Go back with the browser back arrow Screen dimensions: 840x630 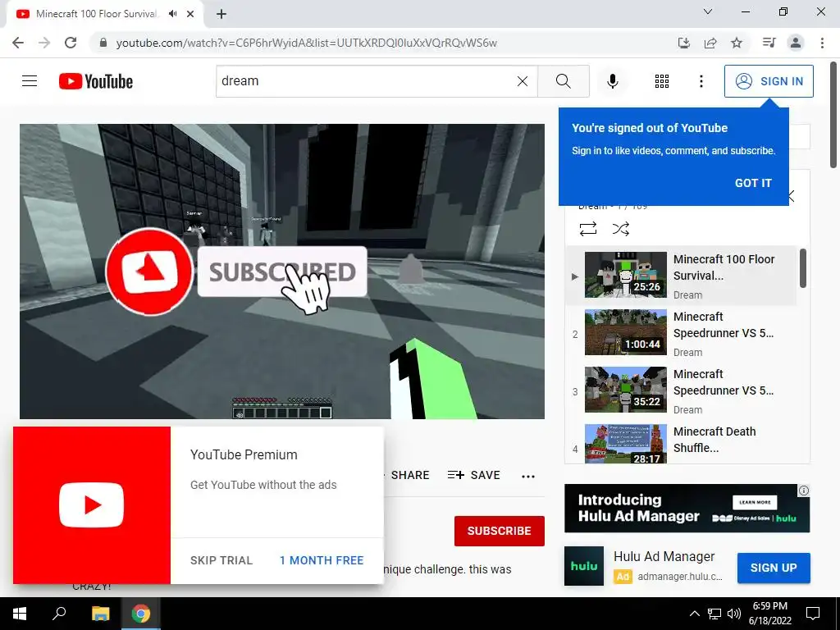coord(18,43)
